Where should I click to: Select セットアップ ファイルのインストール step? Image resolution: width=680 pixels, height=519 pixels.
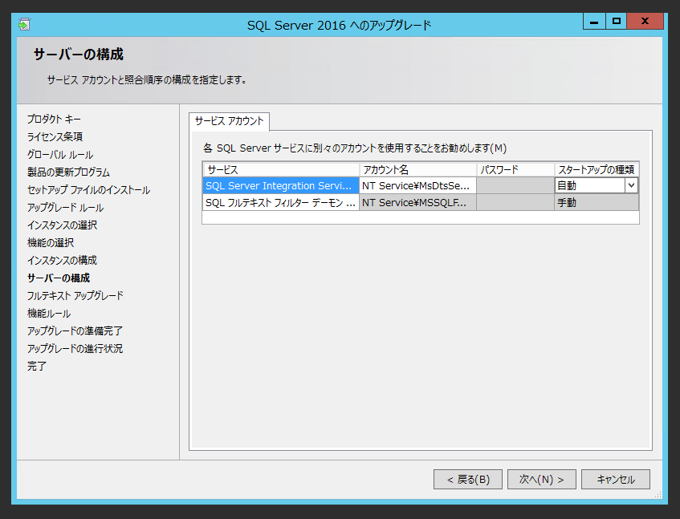click(88, 190)
